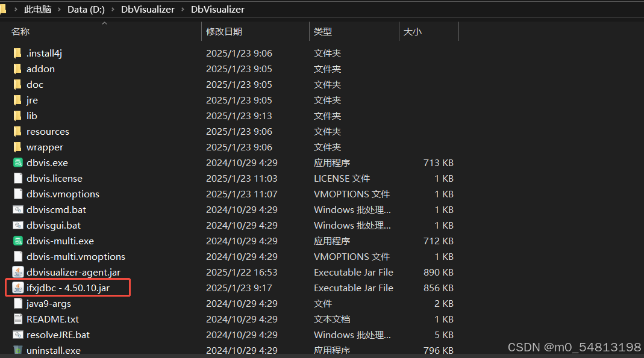Click the date 2025/1/23 11:07
The width and height of the screenshot is (644, 358).
(x=242, y=194)
